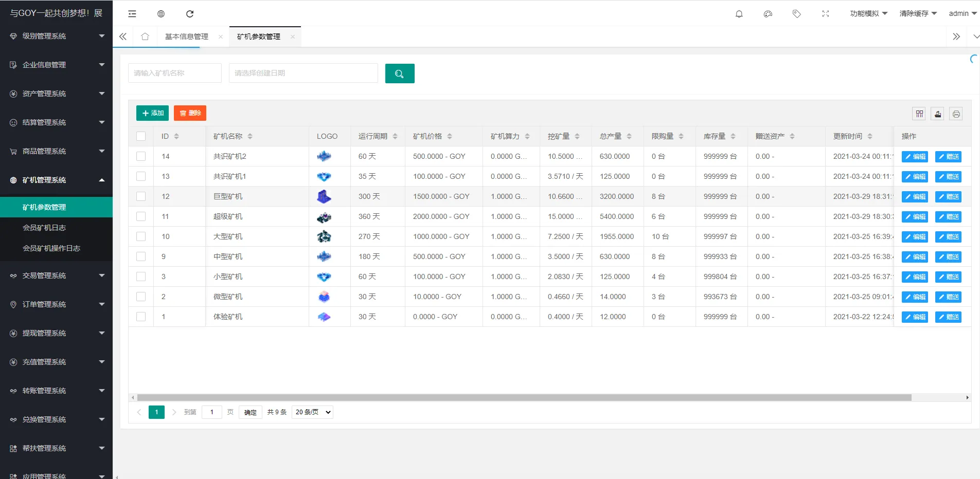The height and width of the screenshot is (479, 980).
Task: Collapse the sidebar with menu fold icon
Action: (x=132, y=14)
